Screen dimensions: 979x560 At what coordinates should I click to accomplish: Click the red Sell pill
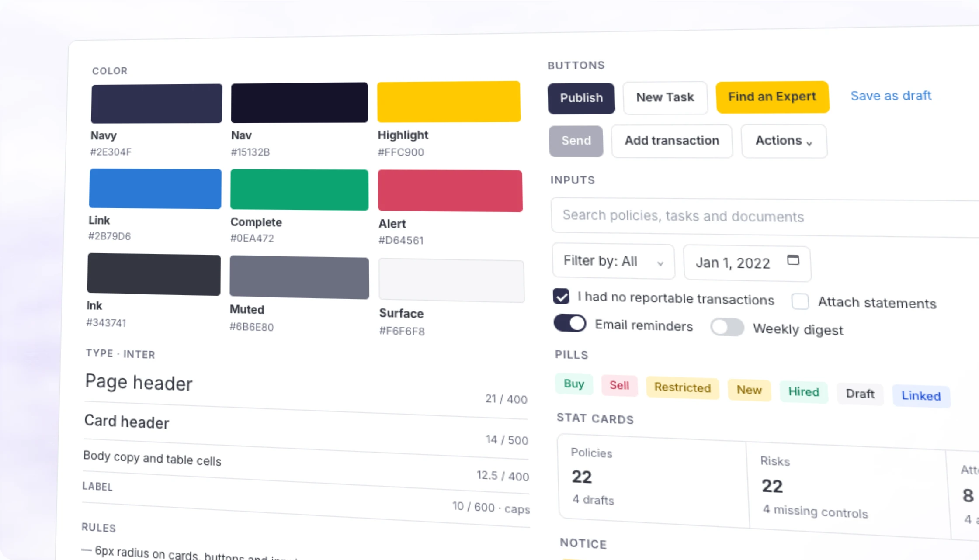point(619,385)
